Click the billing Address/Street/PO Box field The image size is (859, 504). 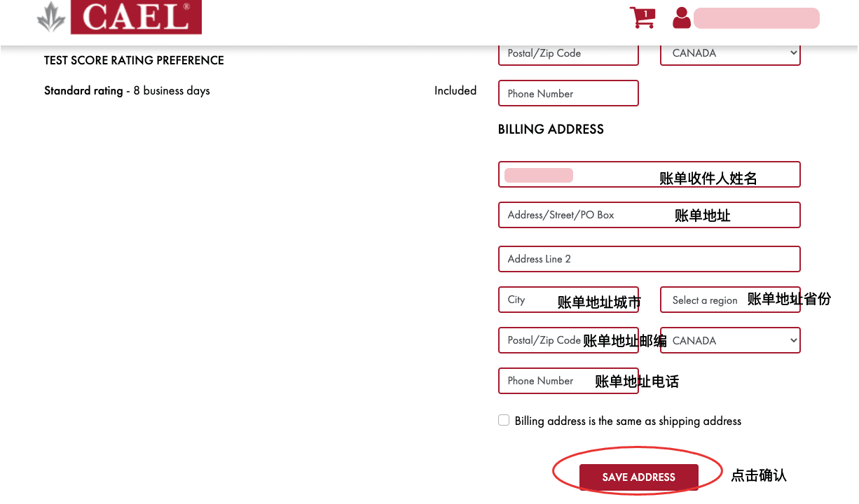[649, 215]
